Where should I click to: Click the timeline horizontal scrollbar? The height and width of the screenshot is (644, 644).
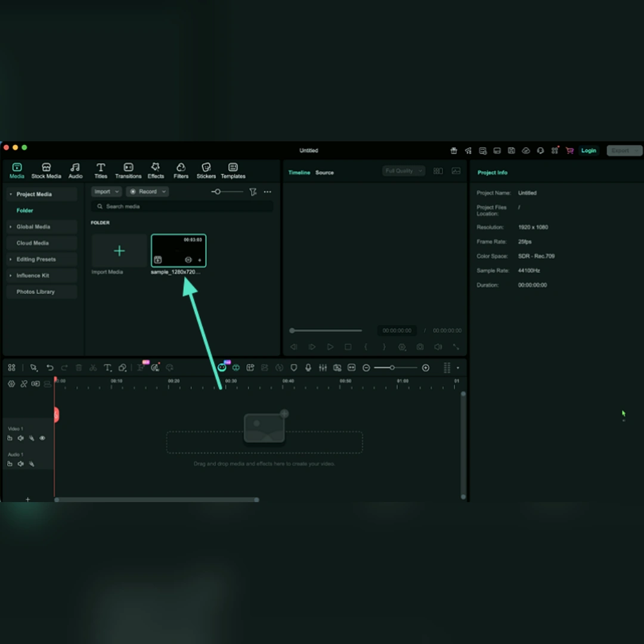tap(157, 500)
